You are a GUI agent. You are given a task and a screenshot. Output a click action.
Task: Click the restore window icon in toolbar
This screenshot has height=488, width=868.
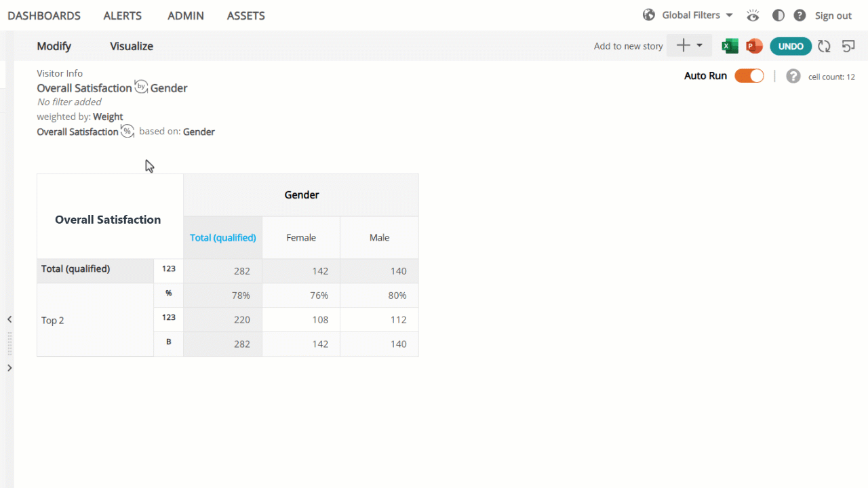tap(848, 46)
